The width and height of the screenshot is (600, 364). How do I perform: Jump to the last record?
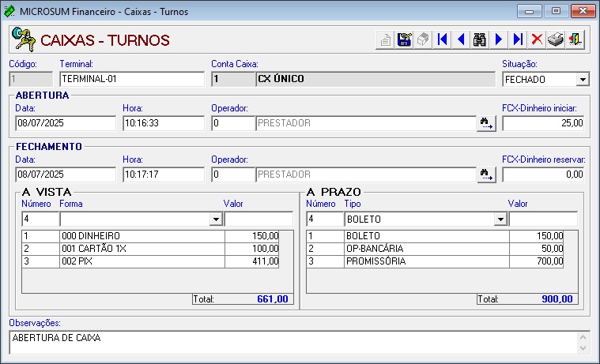[518, 39]
